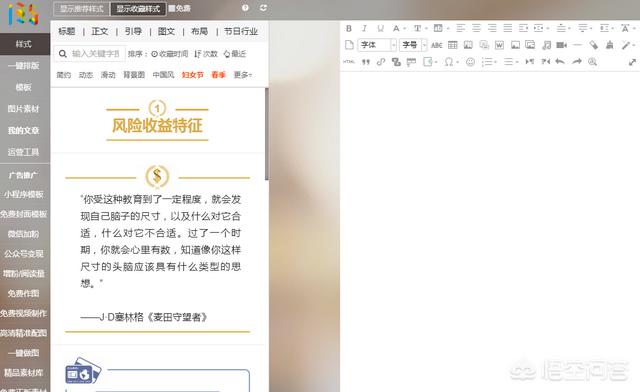The width and height of the screenshot is (640, 392).
Task: Select the 麦田守望者 quote style template
Action: (x=158, y=249)
